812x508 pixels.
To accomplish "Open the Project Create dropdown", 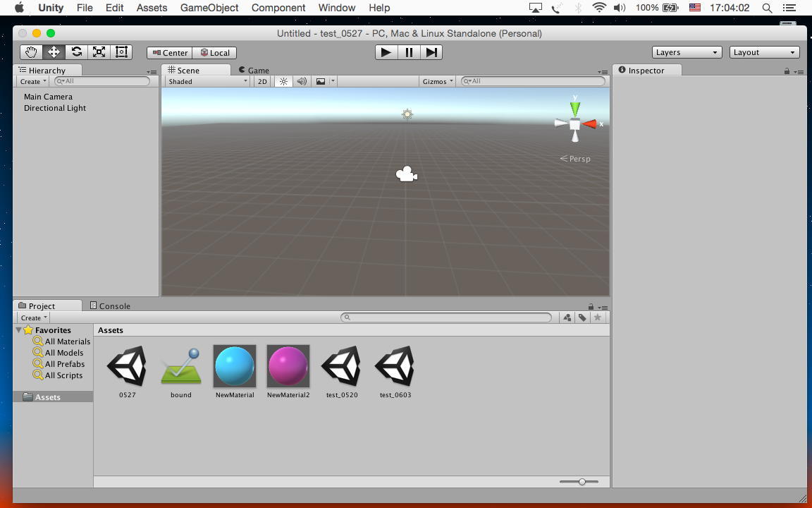I will point(34,317).
